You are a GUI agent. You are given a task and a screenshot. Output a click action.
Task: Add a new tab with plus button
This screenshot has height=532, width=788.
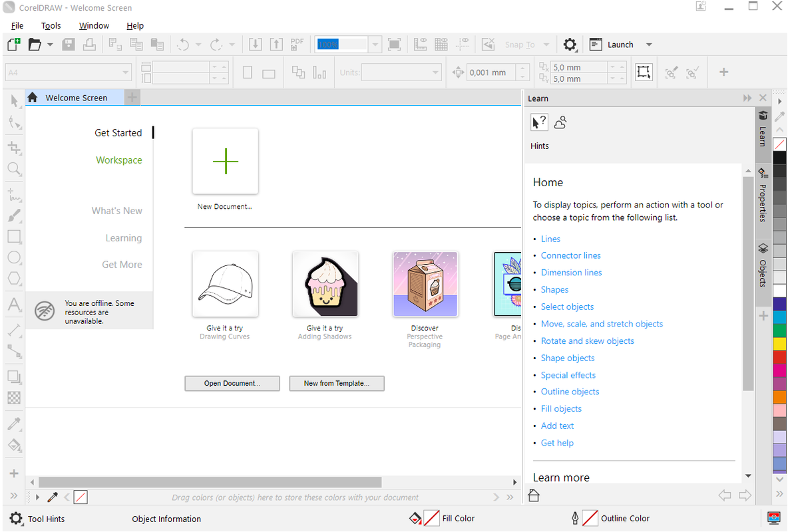click(x=132, y=98)
